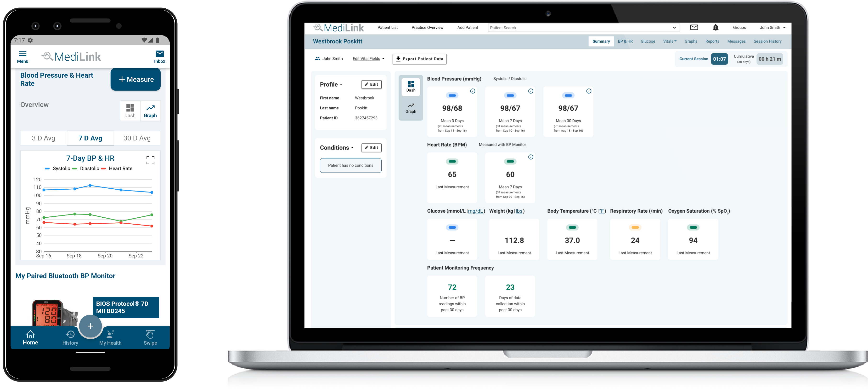The width and height of the screenshot is (868, 389).
Task: Click the Patient has no conditions box
Action: point(350,165)
